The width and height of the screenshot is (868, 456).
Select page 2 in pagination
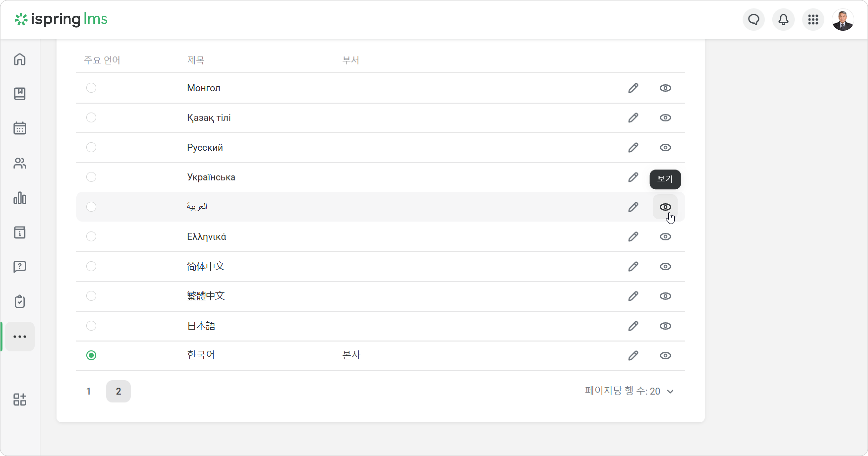[118, 391]
